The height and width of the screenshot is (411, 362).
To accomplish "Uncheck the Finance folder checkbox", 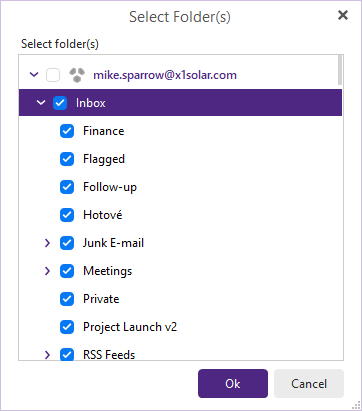I will [67, 131].
